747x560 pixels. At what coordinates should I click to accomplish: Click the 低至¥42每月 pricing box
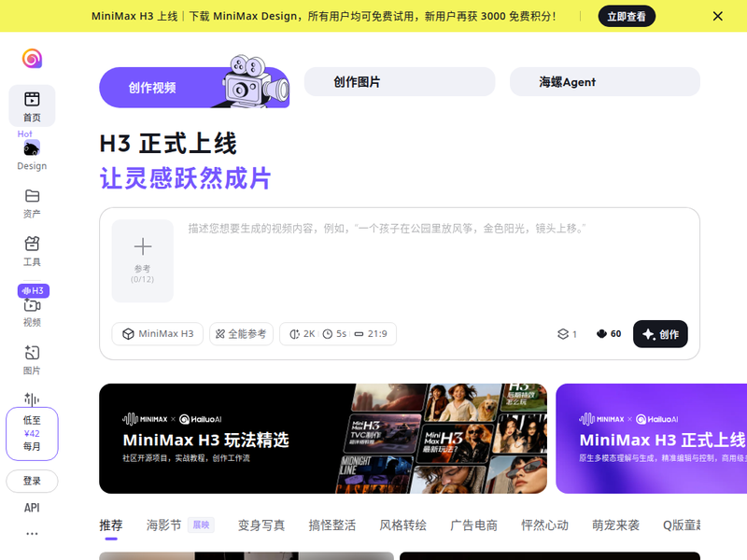(x=32, y=434)
